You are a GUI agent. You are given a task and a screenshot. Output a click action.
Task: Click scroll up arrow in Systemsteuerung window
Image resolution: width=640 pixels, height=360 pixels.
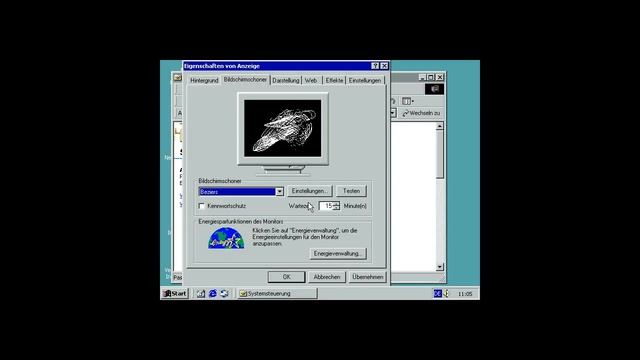pos(440,126)
